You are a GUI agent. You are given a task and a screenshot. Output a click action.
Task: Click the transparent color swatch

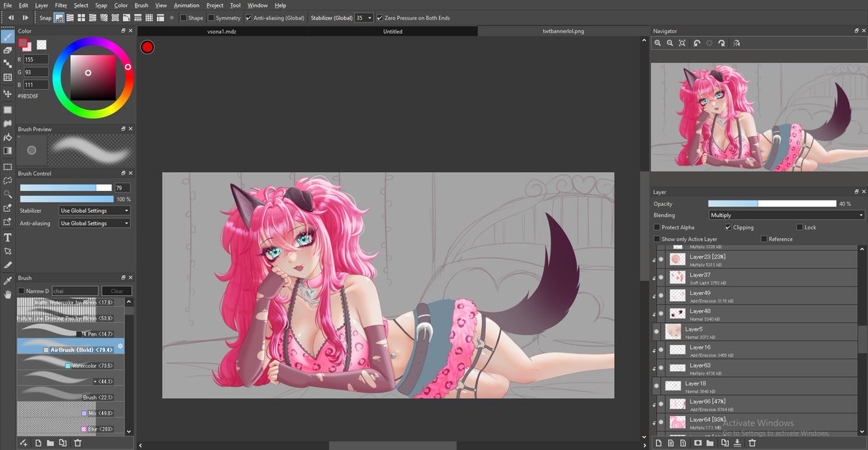click(42, 45)
